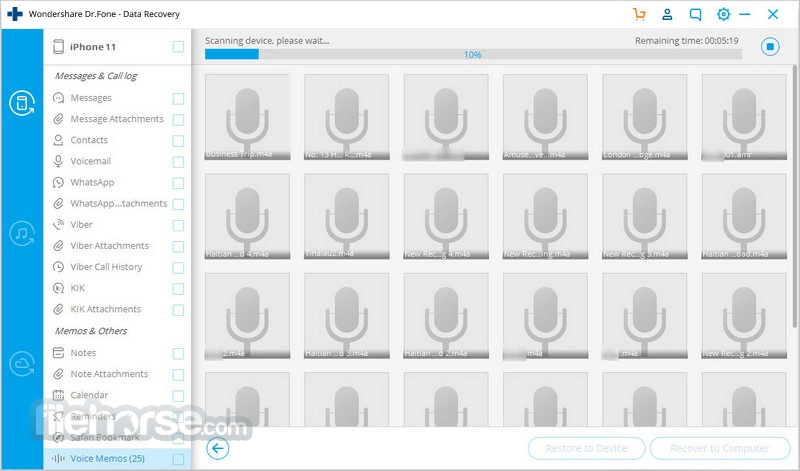Select the New Rec...g 4.m4a thumbnail
This screenshot has width=800, height=471.
coord(446,216)
